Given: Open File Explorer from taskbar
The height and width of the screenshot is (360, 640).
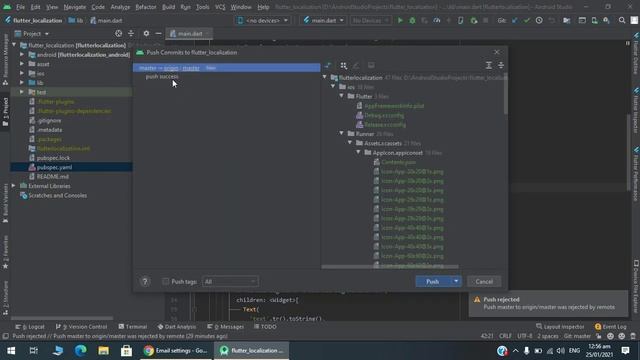Looking at the screenshot, I should [103, 351].
